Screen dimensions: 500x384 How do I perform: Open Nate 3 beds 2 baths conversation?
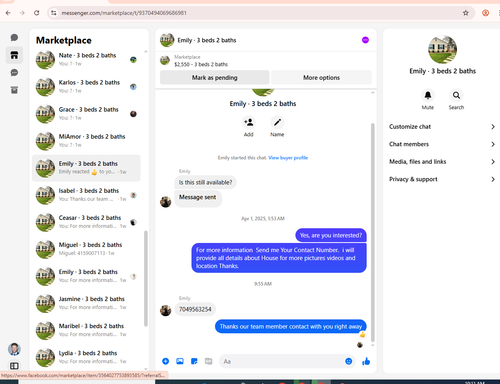pyautogui.click(x=87, y=60)
